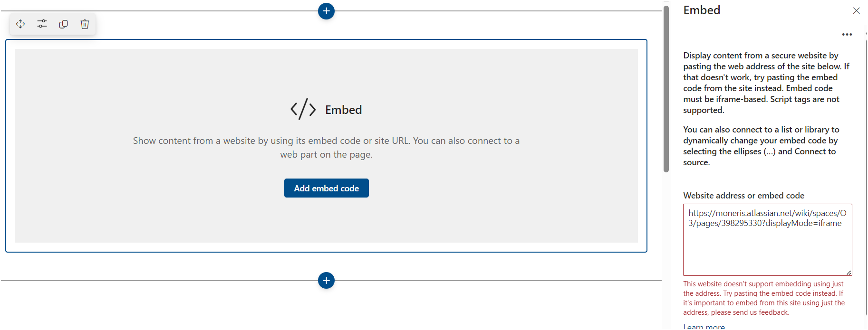Delete the Embed web part with the trash icon
The height and width of the screenshot is (330, 868).
click(85, 24)
